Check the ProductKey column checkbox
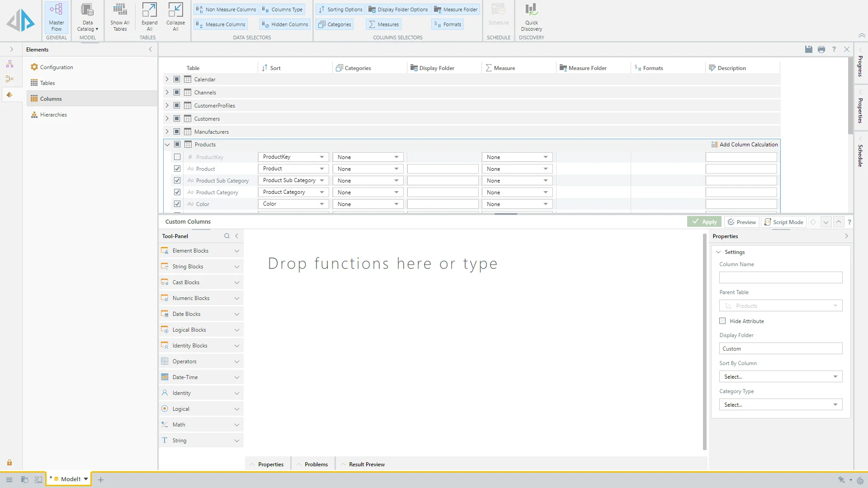The height and width of the screenshot is (488, 868). (177, 157)
